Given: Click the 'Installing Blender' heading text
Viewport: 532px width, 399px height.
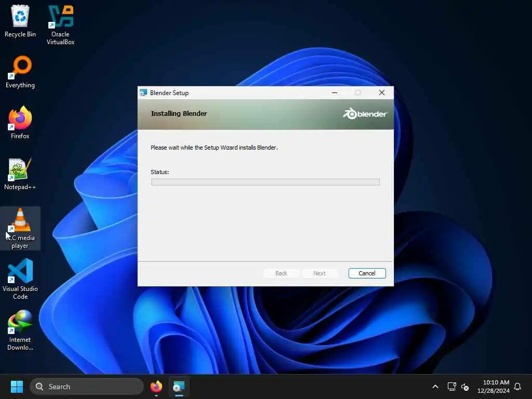Looking at the screenshot, I should 179,114.
